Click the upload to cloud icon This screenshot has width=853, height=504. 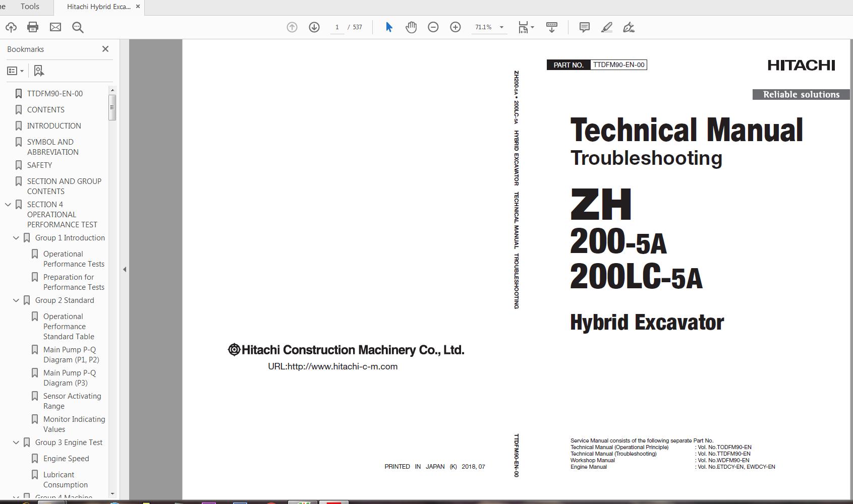11,27
